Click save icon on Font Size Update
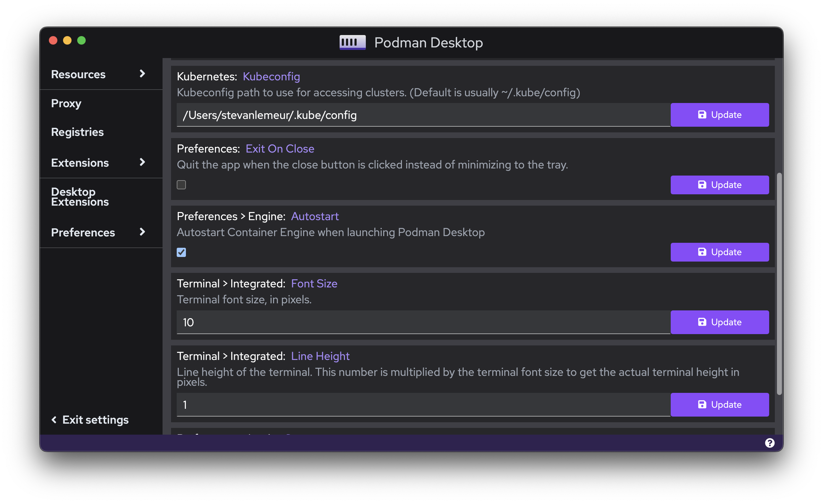823x504 pixels. (x=702, y=322)
